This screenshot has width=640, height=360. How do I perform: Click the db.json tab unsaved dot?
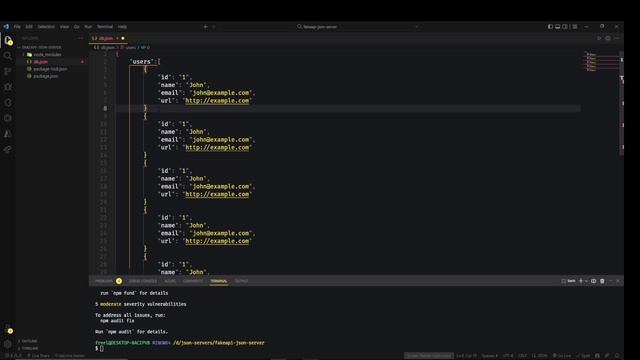click(x=122, y=38)
